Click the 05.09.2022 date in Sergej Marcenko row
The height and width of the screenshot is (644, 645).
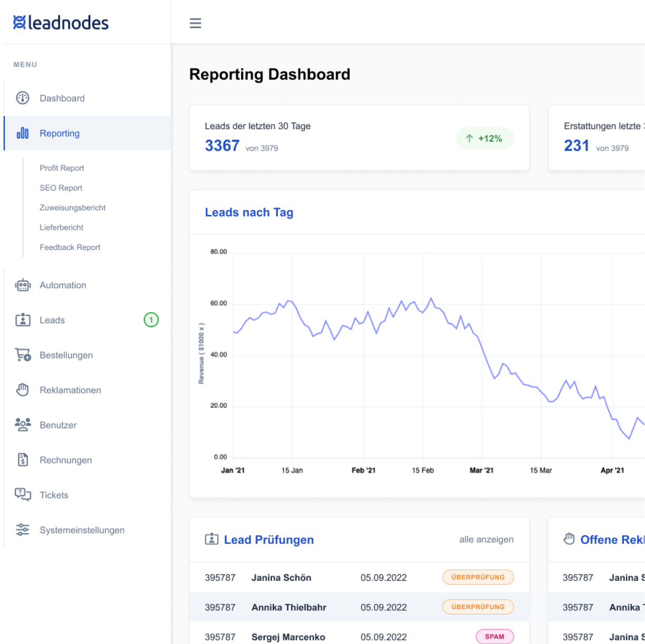[383, 637]
